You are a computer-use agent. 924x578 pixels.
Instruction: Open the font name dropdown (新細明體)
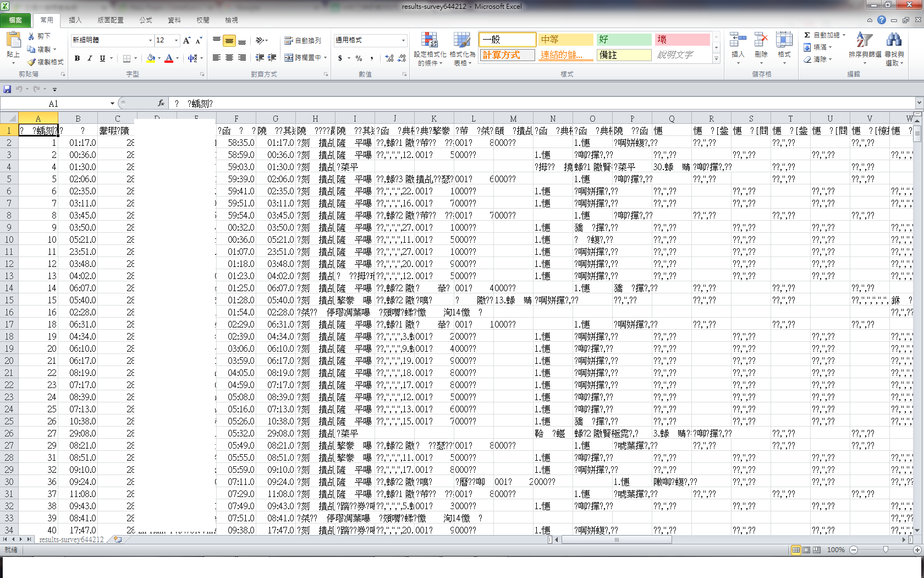150,40
